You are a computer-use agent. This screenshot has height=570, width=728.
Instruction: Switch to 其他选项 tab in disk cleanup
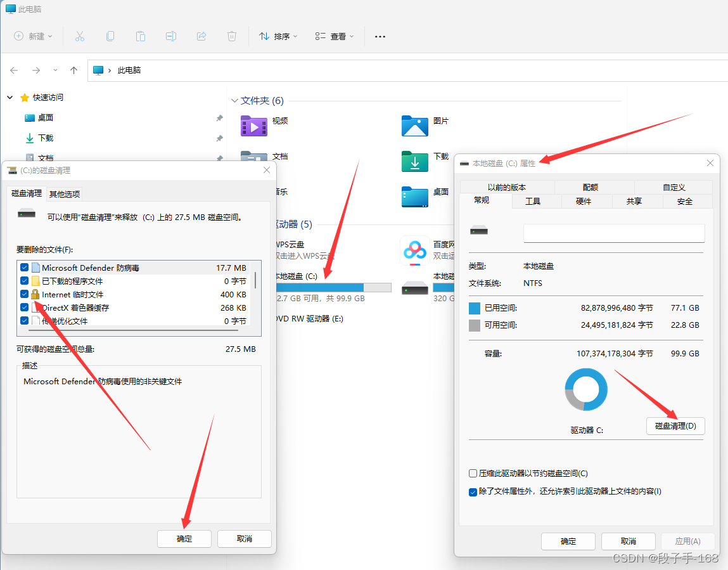(65, 194)
